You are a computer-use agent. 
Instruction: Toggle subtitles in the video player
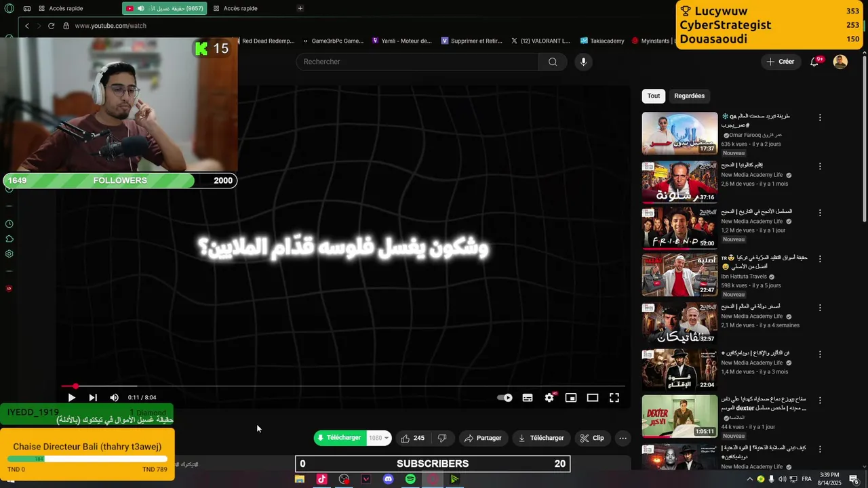coord(528,398)
